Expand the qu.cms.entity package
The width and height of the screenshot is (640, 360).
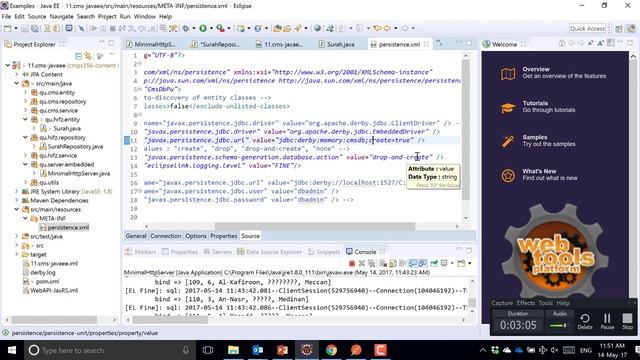tap(25, 92)
